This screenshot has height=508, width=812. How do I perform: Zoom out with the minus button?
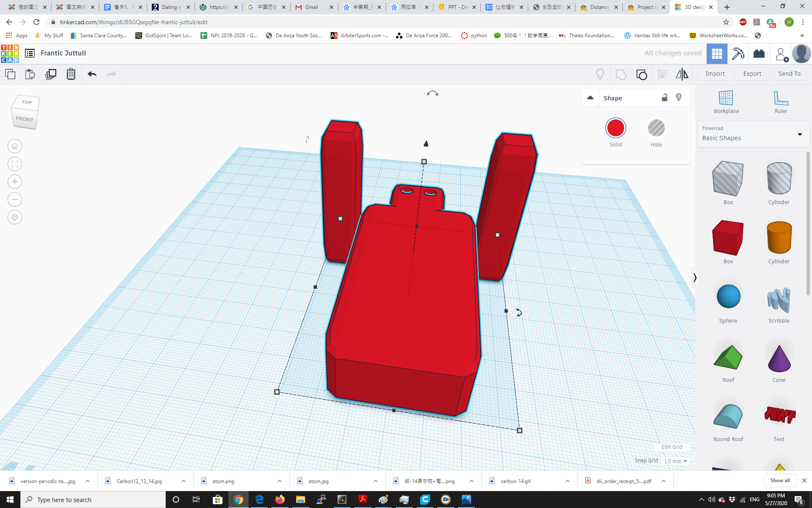pos(15,199)
